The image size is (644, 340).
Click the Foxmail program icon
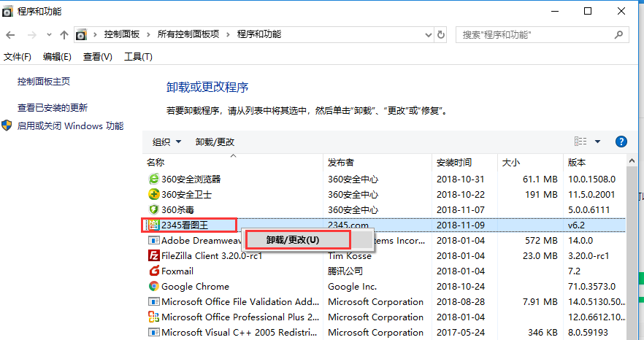click(154, 271)
